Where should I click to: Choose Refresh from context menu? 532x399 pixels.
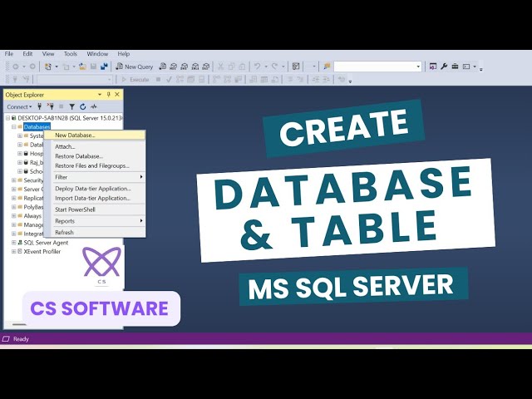tap(95, 233)
